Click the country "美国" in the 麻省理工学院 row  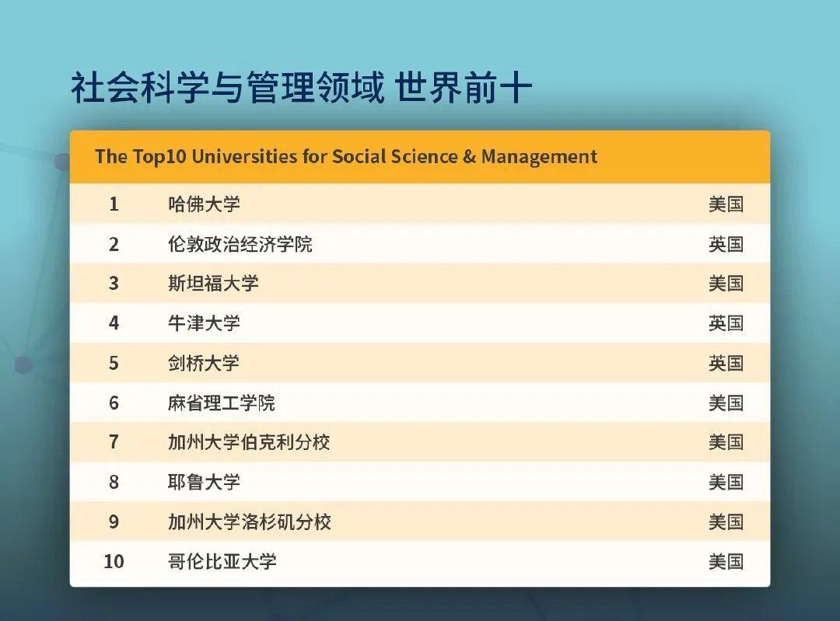pos(726,403)
